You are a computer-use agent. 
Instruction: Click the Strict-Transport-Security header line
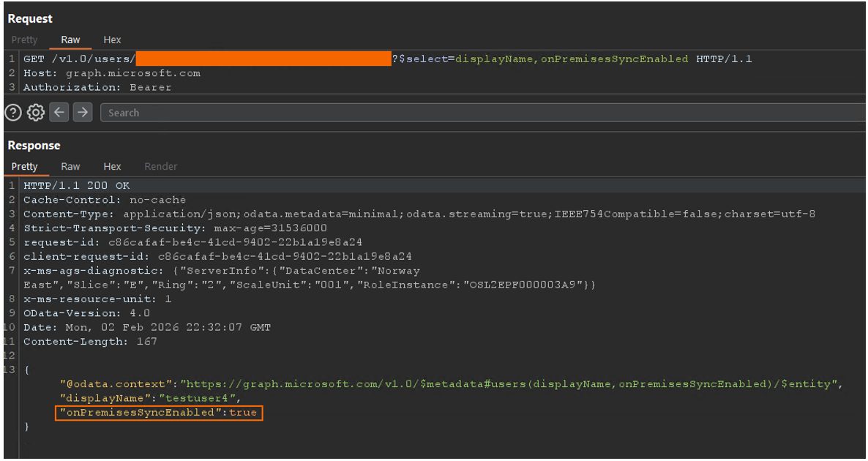coord(175,228)
